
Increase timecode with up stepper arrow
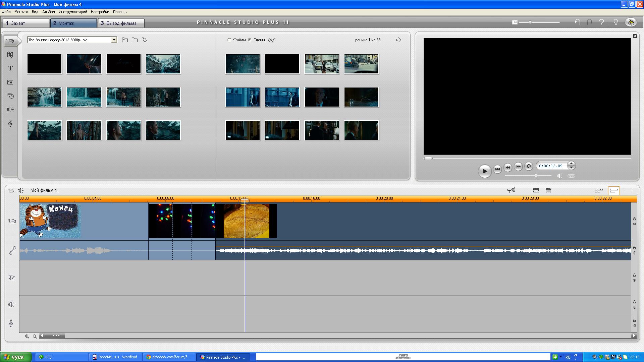pos(572,164)
